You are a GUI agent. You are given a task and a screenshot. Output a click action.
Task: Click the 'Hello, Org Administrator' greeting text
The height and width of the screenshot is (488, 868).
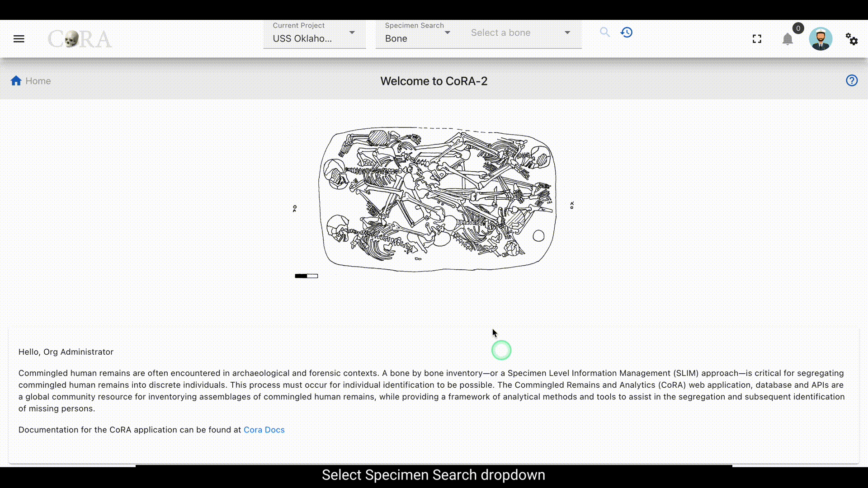[66, 352]
